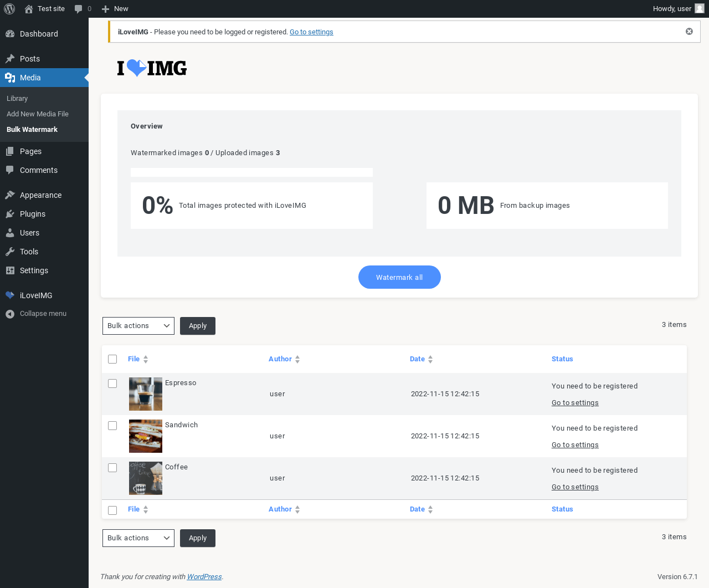
Task: Click the Plugins plug icon
Action: coord(10,214)
